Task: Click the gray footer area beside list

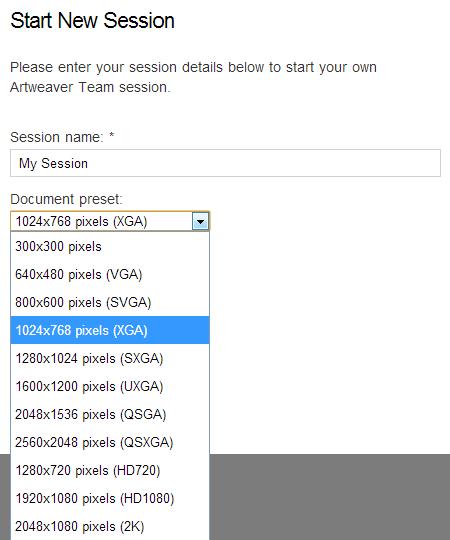Action: [329, 497]
